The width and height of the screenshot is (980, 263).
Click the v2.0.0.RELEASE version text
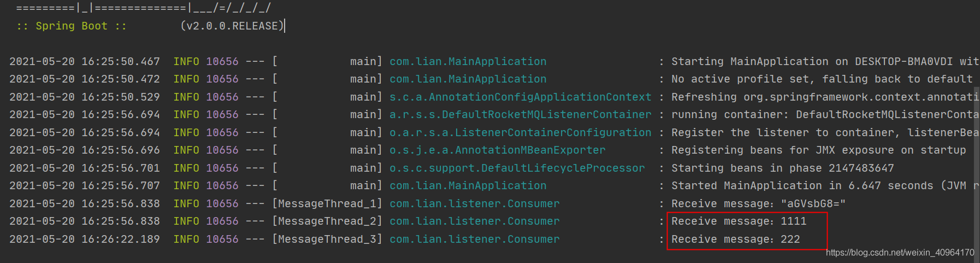click(232, 26)
